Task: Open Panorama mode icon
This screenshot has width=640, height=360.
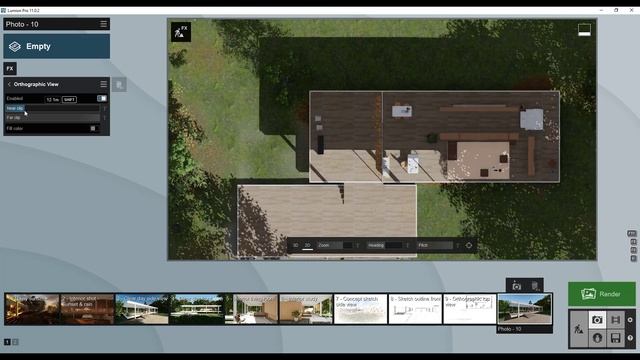Action: coord(597,338)
